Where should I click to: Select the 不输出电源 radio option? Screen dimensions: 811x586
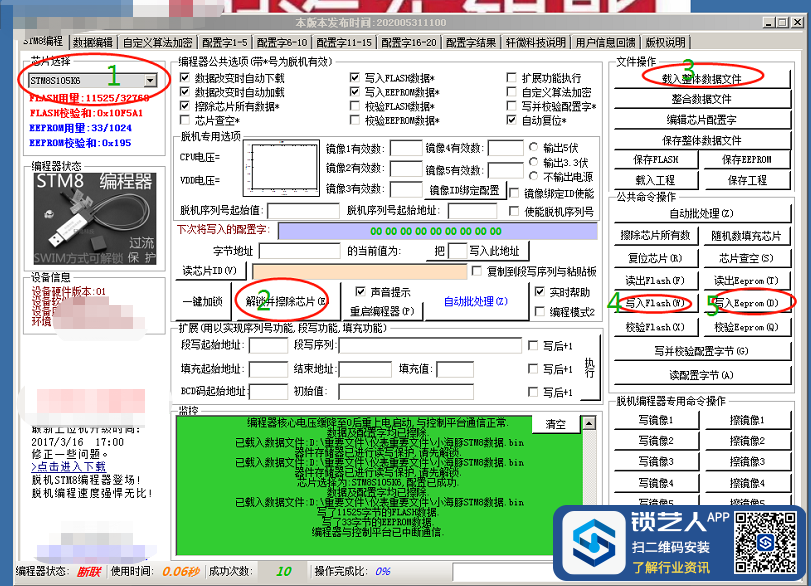tap(533, 176)
